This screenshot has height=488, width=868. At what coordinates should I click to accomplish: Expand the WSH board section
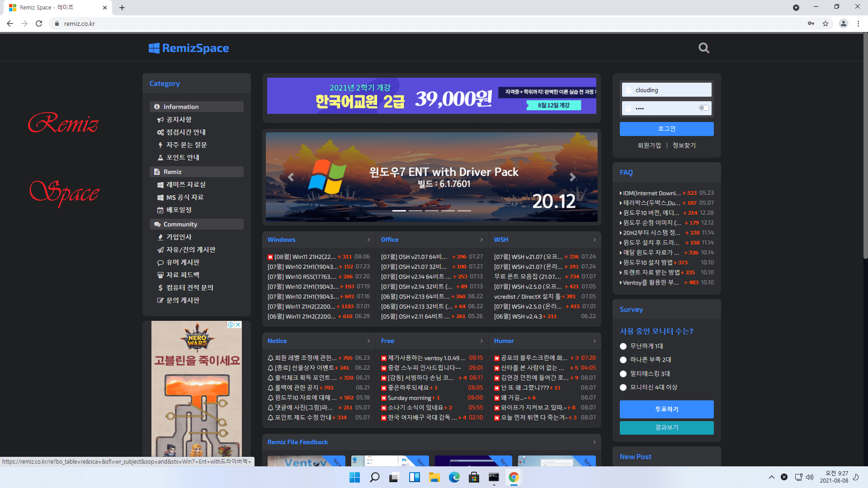[594, 239]
